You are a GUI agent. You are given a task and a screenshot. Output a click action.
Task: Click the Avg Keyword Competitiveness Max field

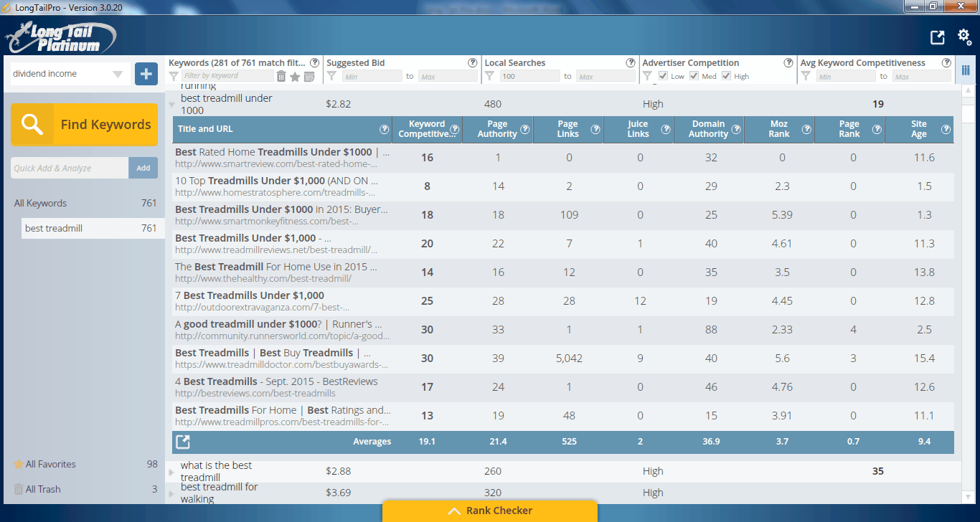click(x=921, y=76)
